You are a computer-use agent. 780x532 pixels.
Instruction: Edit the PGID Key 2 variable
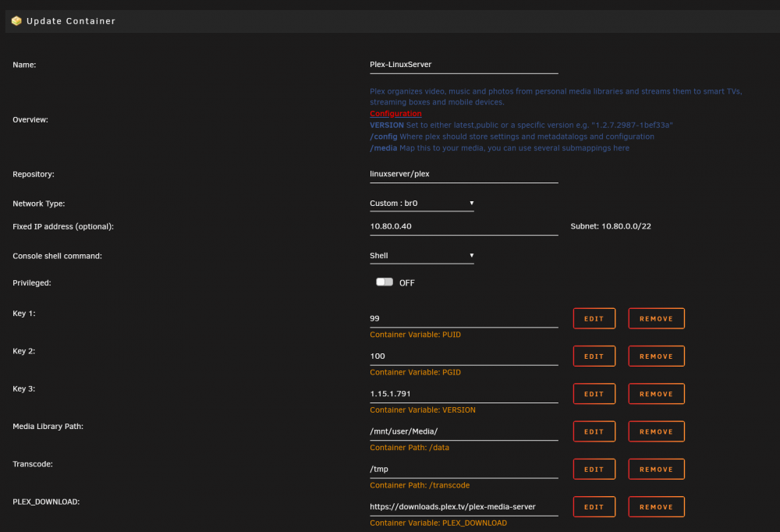(594, 356)
